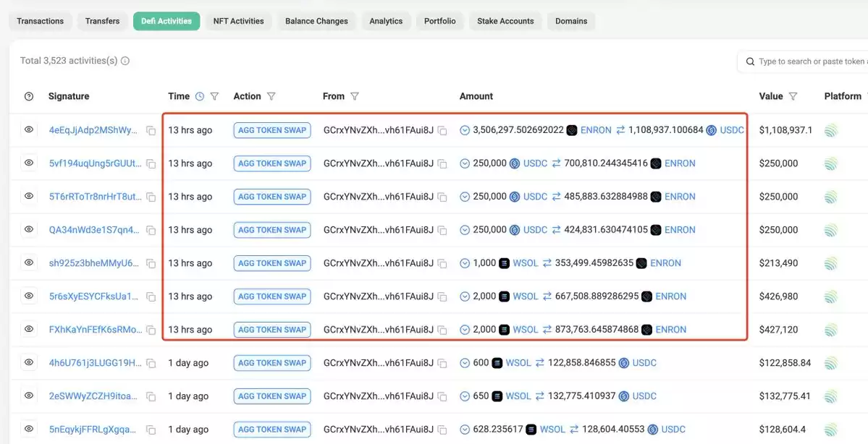Image resolution: width=868 pixels, height=444 pixels.
Task: Open From column filter
Action: [355, 96]
